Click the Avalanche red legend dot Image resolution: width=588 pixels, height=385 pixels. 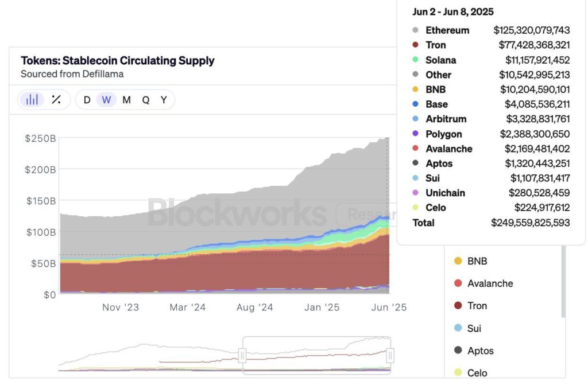point(458,283)
